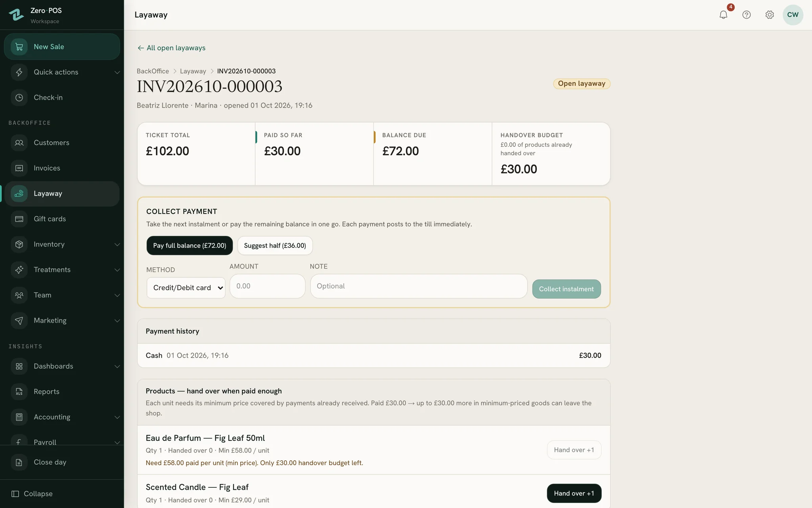The width and height of the screenshot is (812, 508).
Task: Click the Close day document icon
Action: point(19,462)
